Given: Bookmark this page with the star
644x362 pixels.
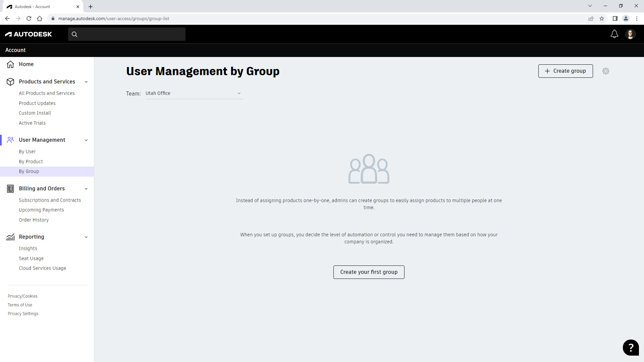Looking at the screenshot, I should pyautogui.click(x=602, y=18).
